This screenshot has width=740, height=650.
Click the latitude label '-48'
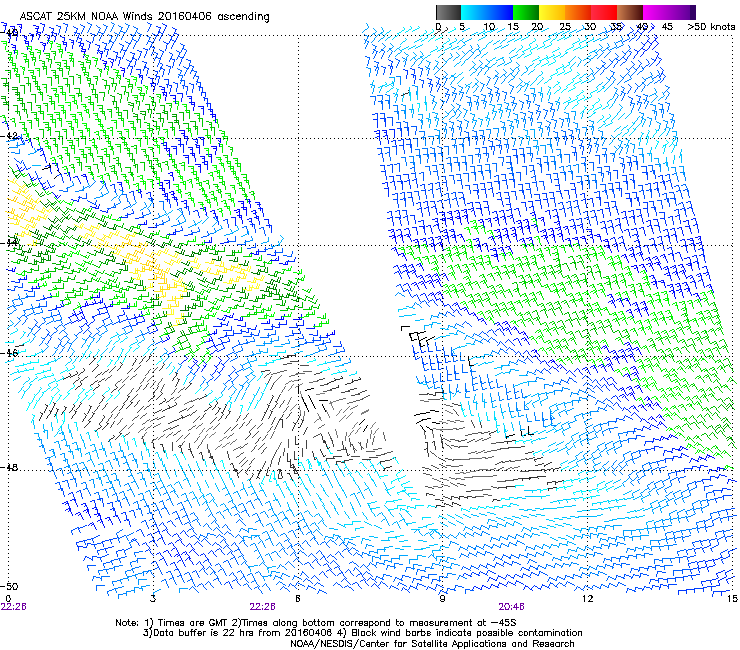point(10,467)
